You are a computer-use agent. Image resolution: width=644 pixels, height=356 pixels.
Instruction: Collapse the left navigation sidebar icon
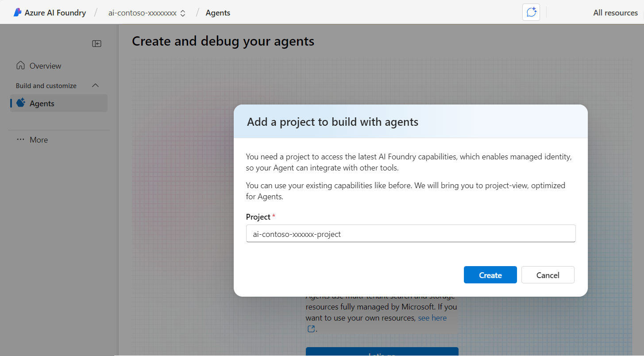pos(96,43)
